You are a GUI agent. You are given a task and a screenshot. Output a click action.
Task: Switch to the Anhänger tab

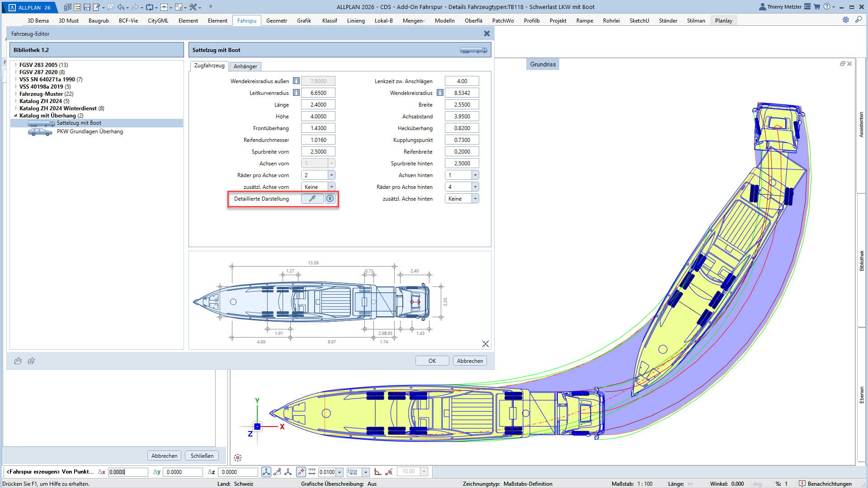point(245,66)
